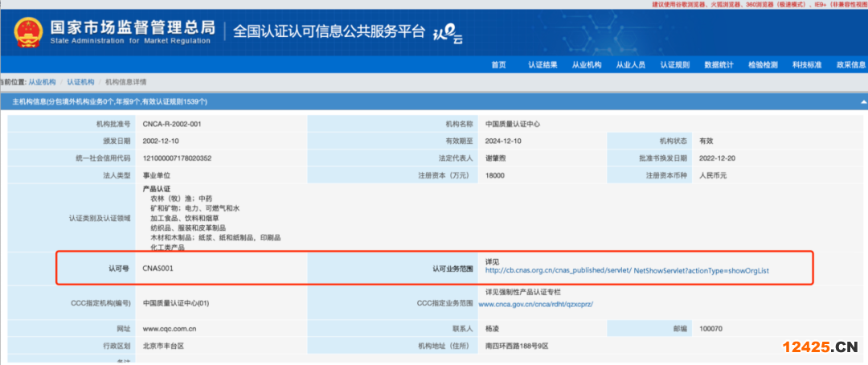
Task: Click the 认e云 logo
Action: coord(448,34)
